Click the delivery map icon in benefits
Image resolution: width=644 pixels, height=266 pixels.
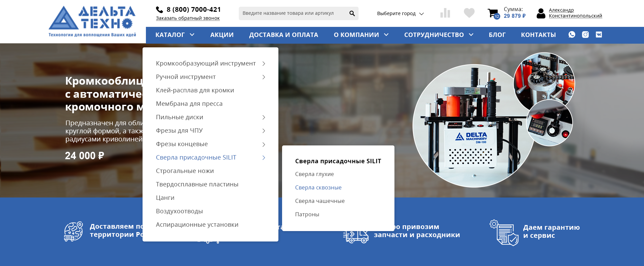73,231
